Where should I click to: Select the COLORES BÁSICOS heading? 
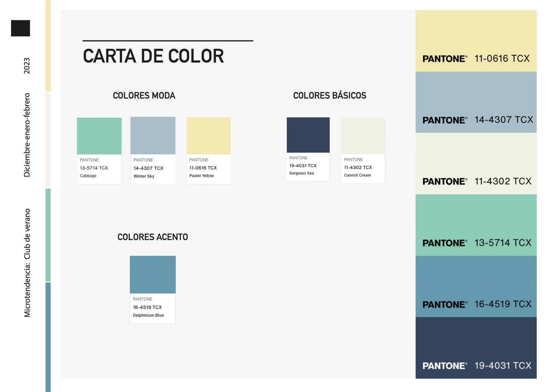point(330,96)
